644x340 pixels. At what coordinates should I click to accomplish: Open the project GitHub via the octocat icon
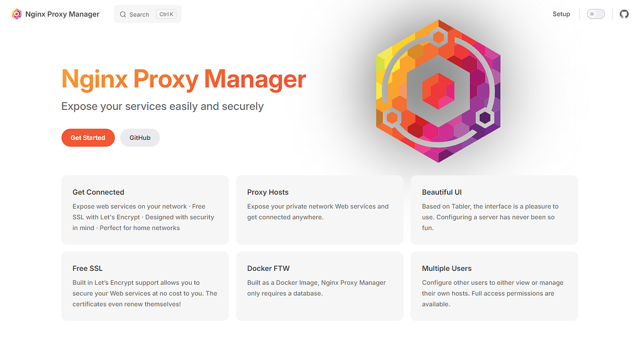[x=624, y=14]
